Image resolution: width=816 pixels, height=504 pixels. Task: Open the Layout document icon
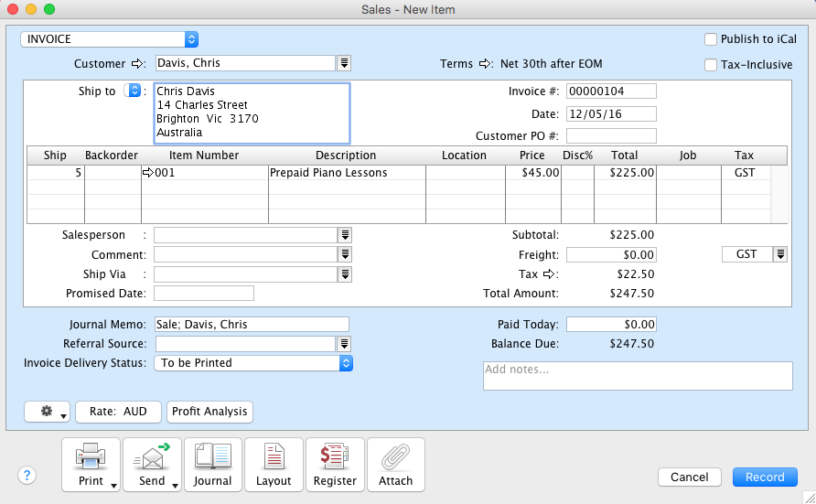pos(274,464)
